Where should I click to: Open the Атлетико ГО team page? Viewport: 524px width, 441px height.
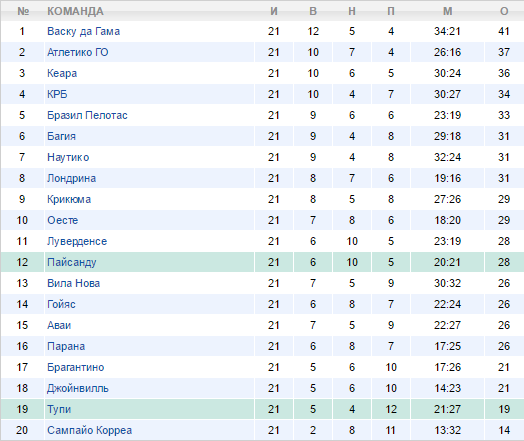click(78, 52)
